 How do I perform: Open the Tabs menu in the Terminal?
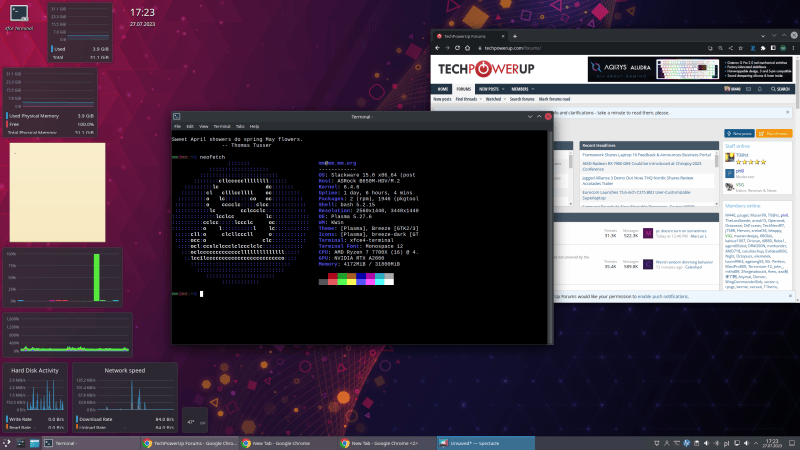click(240, 126)
